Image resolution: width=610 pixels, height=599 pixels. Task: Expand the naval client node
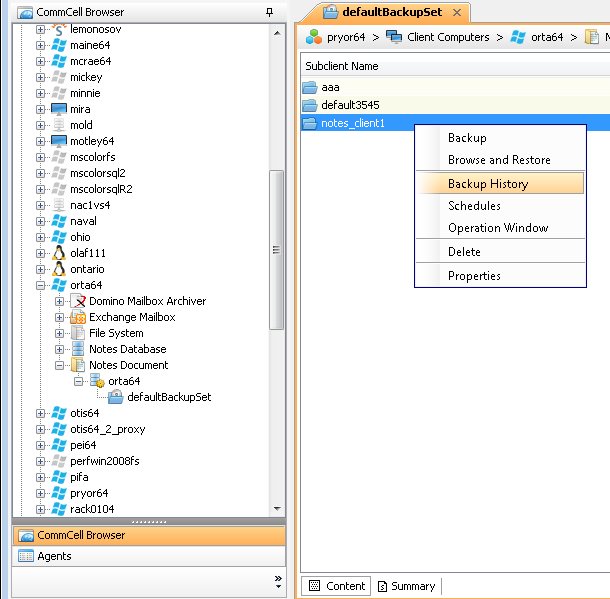40,221
